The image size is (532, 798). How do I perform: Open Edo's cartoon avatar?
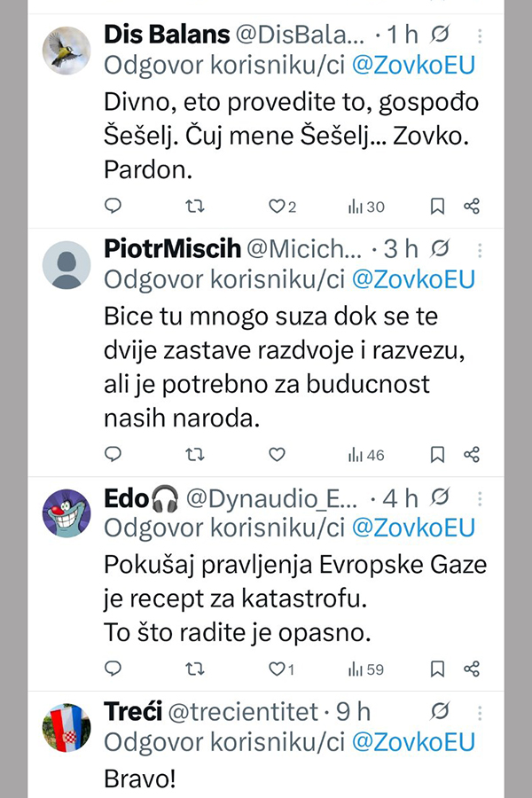67,513
